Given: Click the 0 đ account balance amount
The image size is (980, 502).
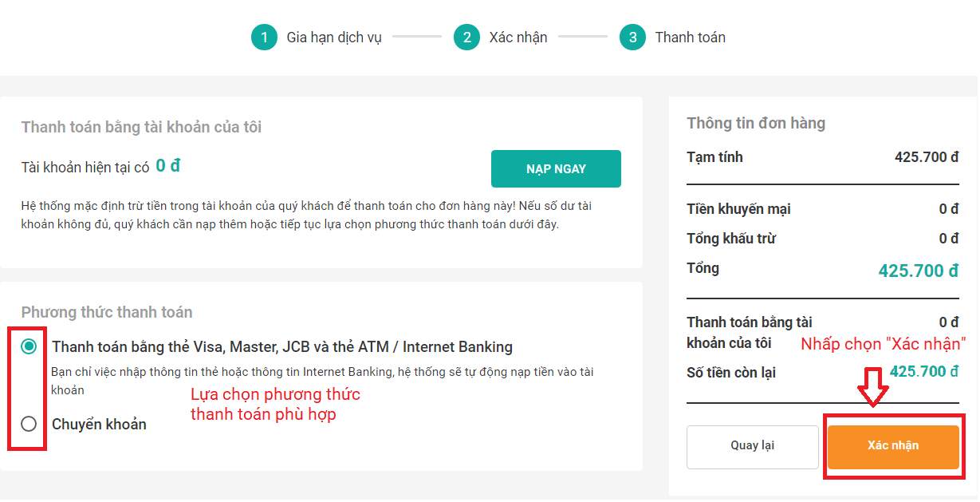Looking at the screenshot, I should pos(168,166).
